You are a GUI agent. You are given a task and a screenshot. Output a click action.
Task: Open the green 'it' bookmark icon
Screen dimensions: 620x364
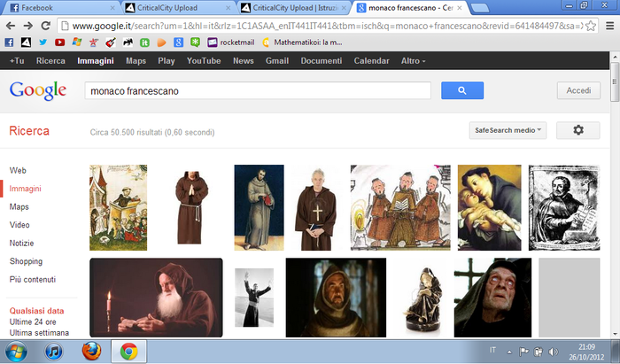pos(144,43)
